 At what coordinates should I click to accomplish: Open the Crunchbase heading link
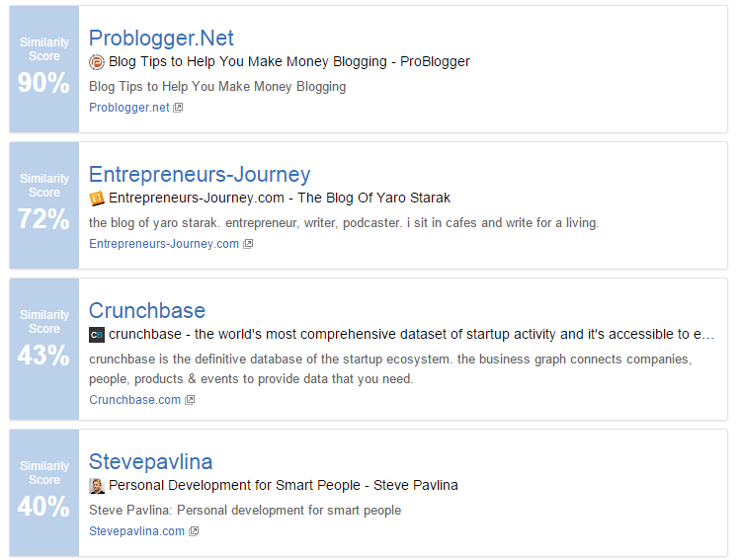(x=147, y=310)
